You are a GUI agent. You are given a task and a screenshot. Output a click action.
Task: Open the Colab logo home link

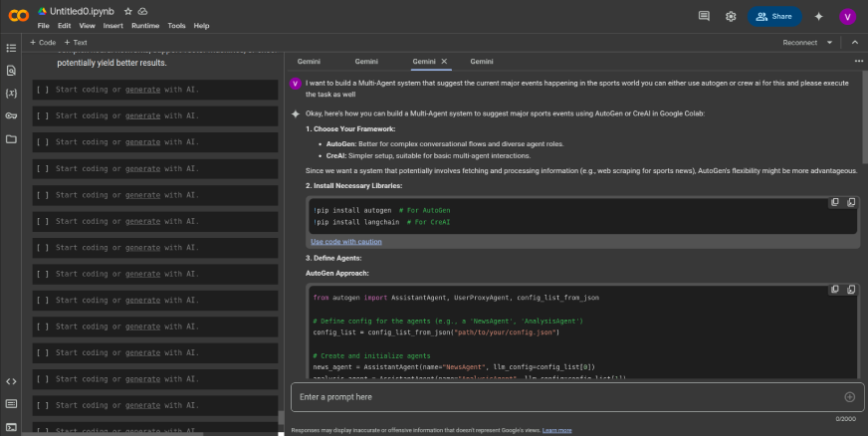[x=19, y=16]
